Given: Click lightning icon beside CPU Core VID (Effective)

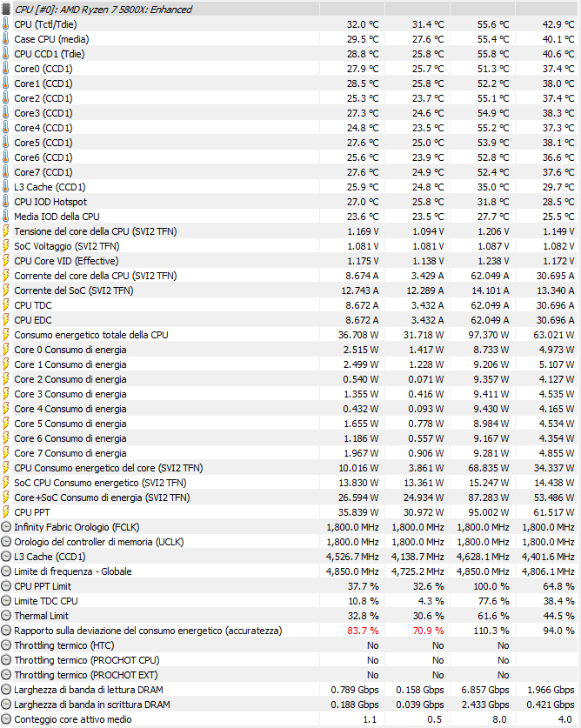Looking at the screenshot, I should (x=5, y=261).
